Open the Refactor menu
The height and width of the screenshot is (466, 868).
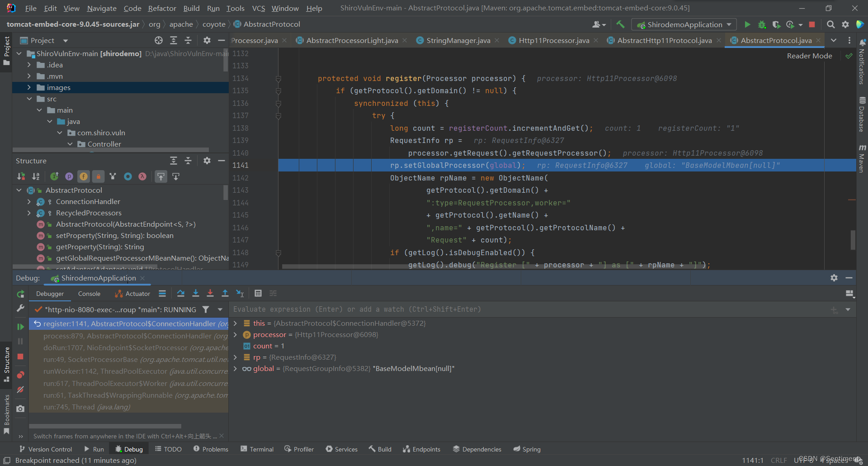point(162,8)
